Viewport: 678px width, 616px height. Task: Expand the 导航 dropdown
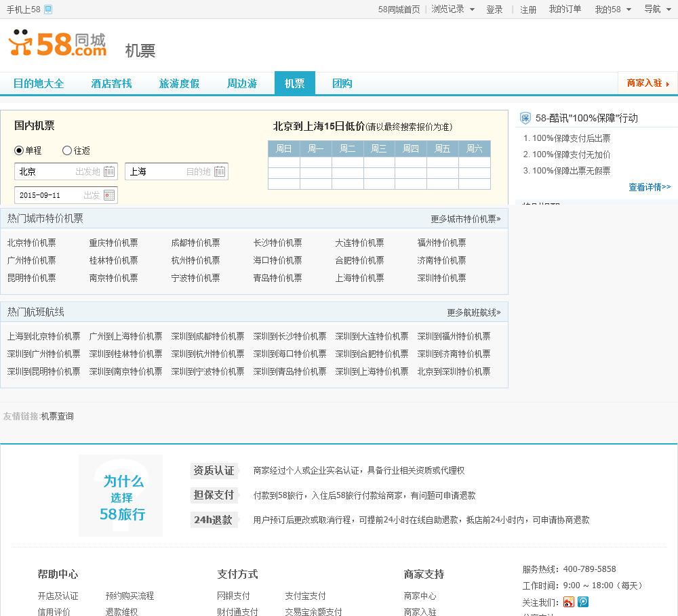point(657,9)
